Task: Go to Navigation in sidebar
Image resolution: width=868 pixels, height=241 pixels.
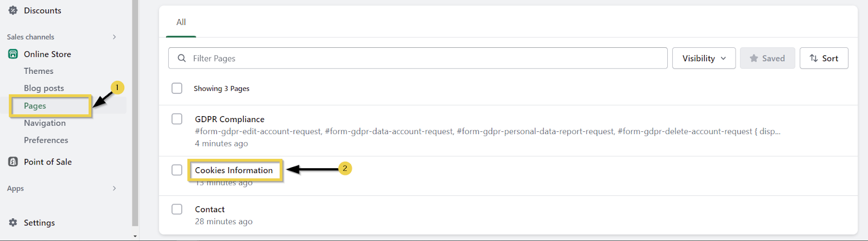Action: 44,123
